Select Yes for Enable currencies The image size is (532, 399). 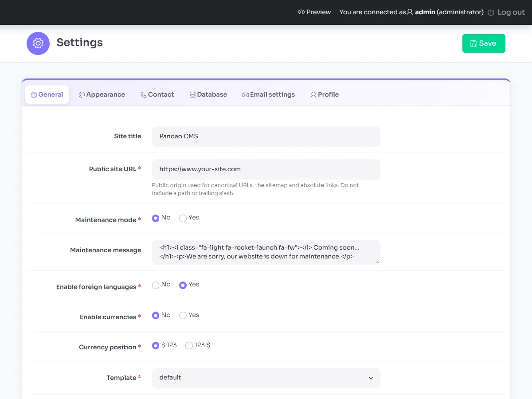[x=183, y=315]
